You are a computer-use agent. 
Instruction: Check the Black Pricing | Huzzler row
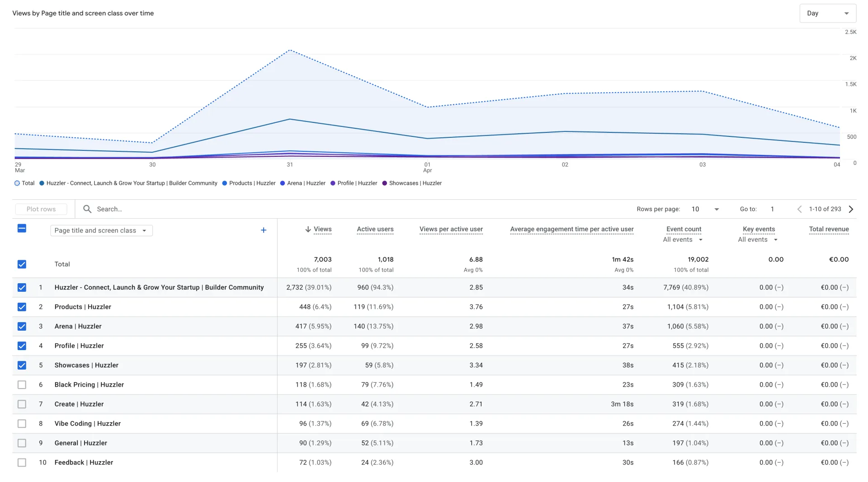(x=22, y=385)
